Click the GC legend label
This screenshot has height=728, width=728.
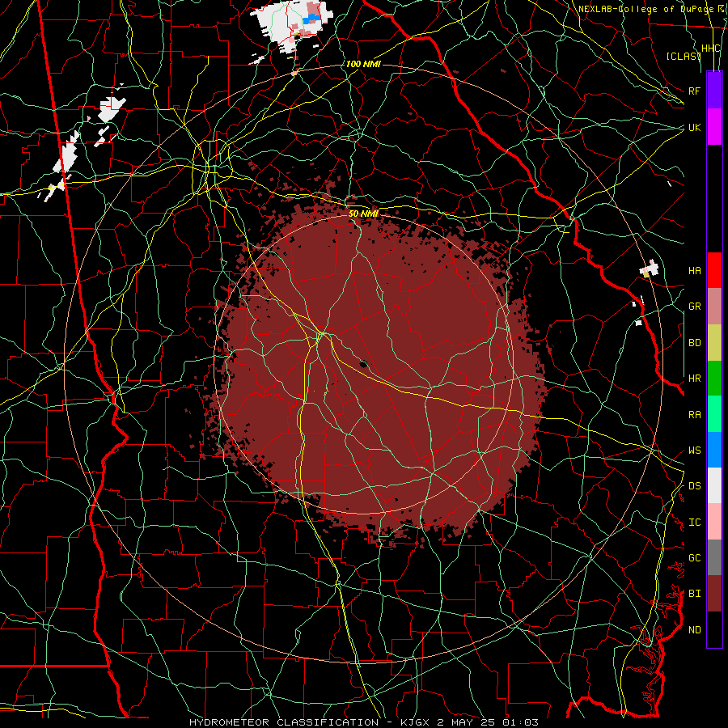(695, 558)
